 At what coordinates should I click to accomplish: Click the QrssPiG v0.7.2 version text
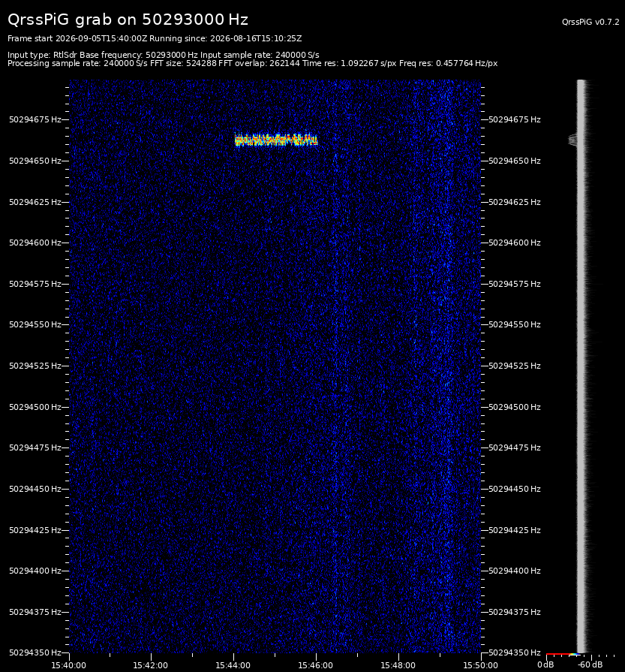[x=590, y=22]
